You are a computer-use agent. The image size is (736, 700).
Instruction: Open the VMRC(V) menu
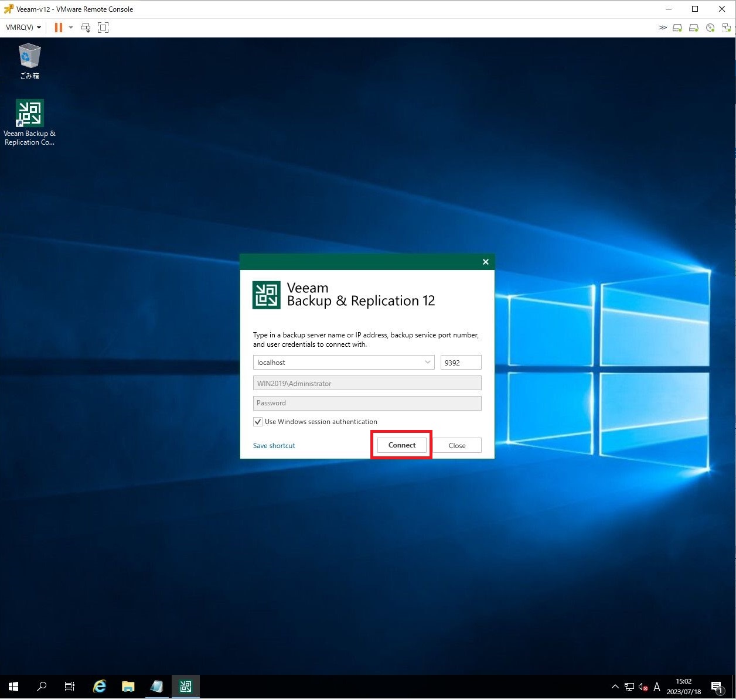pyautogui.click(x=23, y=28)
